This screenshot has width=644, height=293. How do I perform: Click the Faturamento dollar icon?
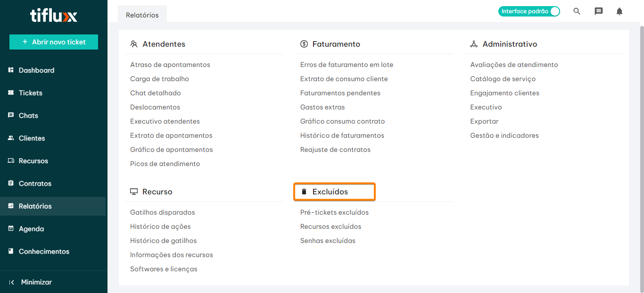tap(304, 44)
